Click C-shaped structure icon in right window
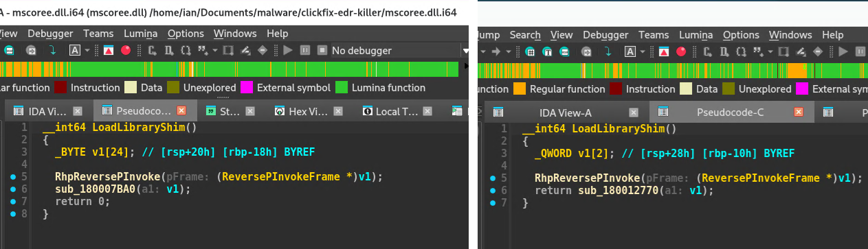Screen dimensions: 868x249 coord(708,51)
